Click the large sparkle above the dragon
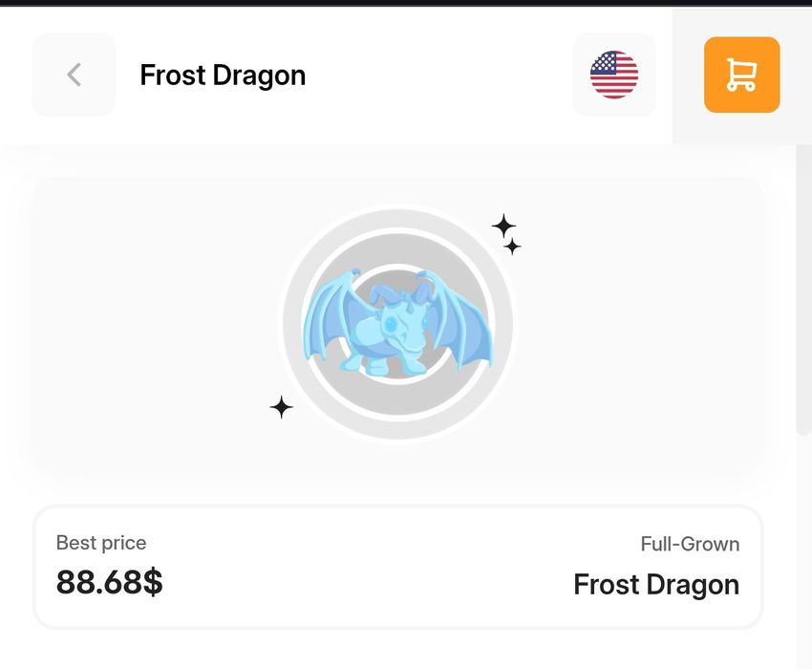The image size is (812, 669). click(x=503, y=227)
